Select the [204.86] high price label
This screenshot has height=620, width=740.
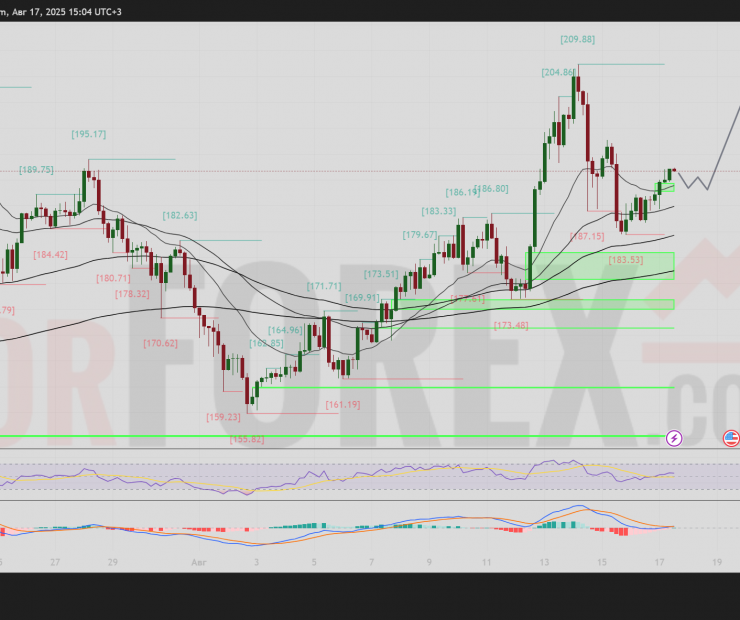(559, 72)
